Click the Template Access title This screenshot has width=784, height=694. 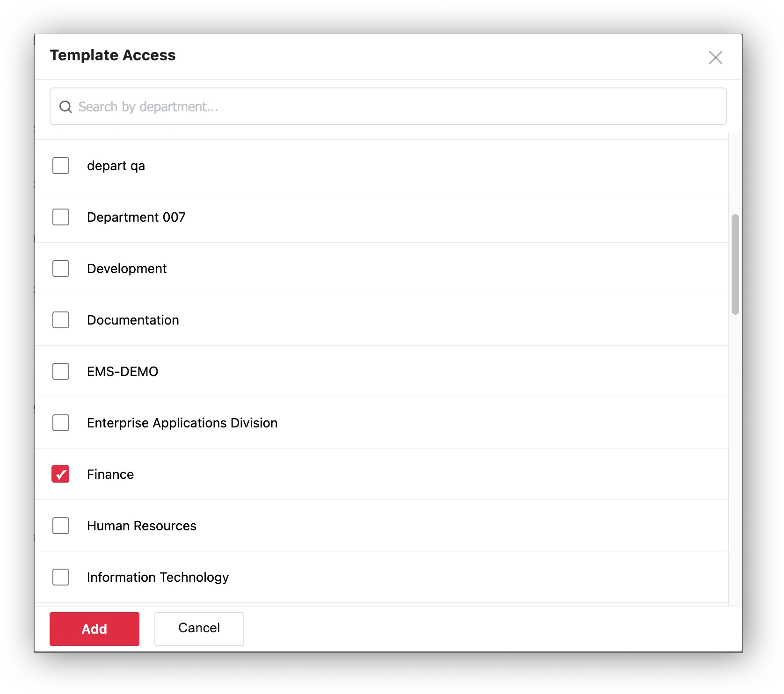[x=113, y=55]
